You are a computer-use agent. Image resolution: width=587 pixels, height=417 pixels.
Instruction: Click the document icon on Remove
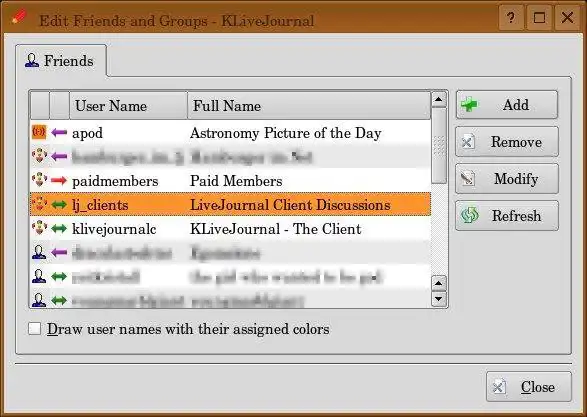pyautogui.click(x=468, y=142)
